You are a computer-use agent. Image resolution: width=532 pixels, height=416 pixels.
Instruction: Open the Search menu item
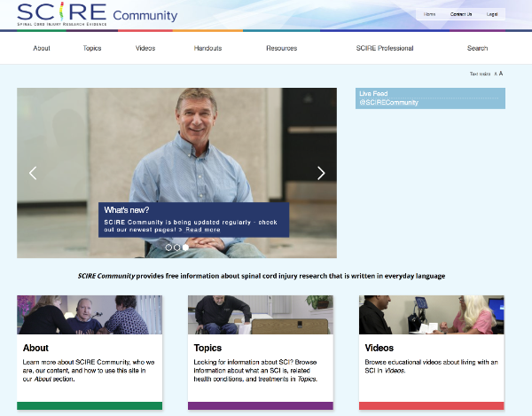(477, 48)
